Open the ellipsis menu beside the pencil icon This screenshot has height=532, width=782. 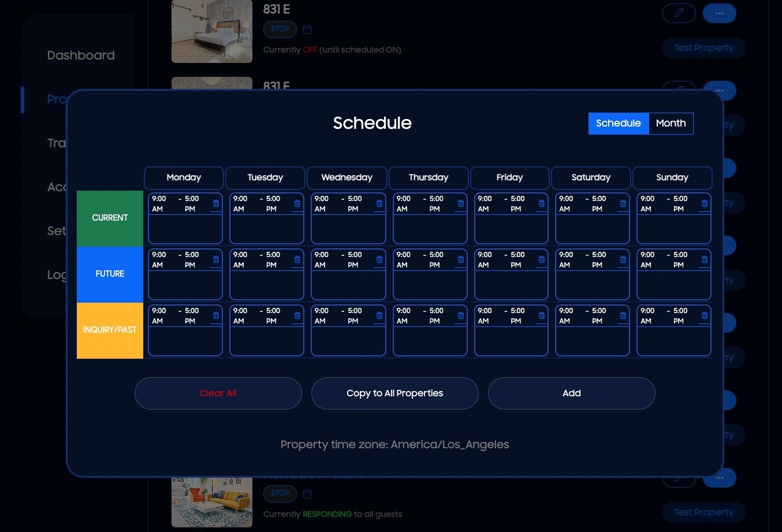coord(719,13)
